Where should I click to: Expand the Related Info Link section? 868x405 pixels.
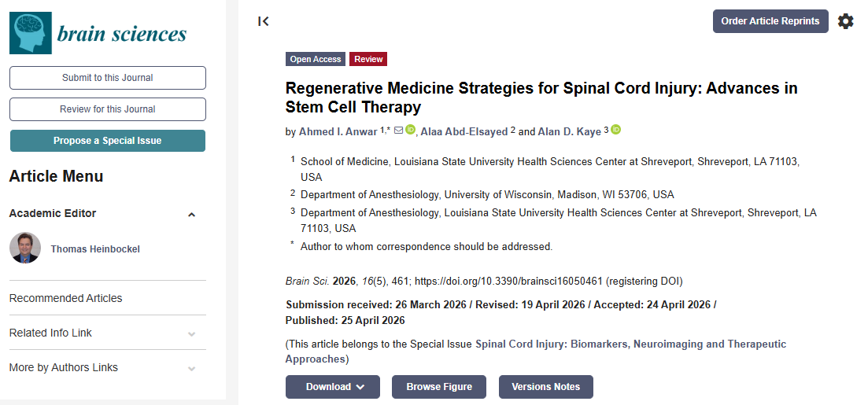[191, 333]
